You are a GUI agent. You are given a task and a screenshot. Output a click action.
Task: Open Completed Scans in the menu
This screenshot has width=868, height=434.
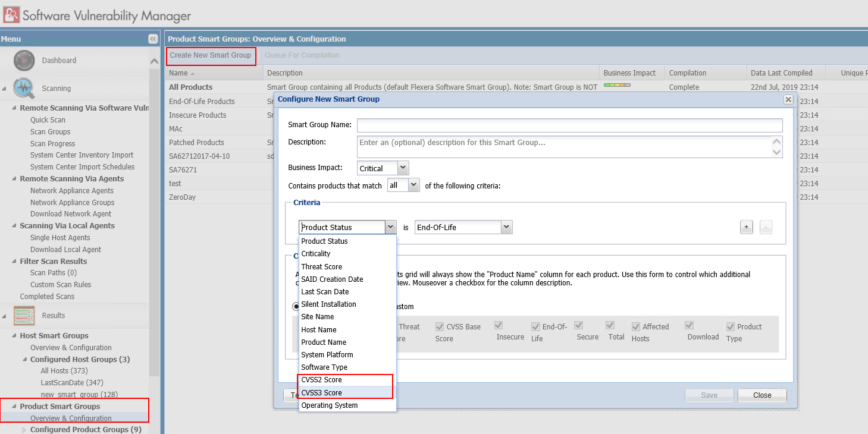[x=48, y=297]
